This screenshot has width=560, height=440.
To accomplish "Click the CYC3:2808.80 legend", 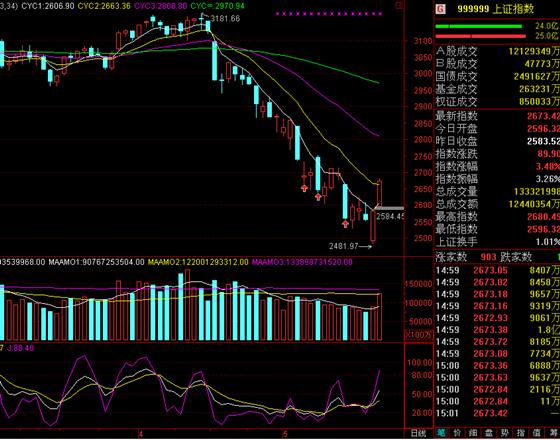I will [160, 6].
